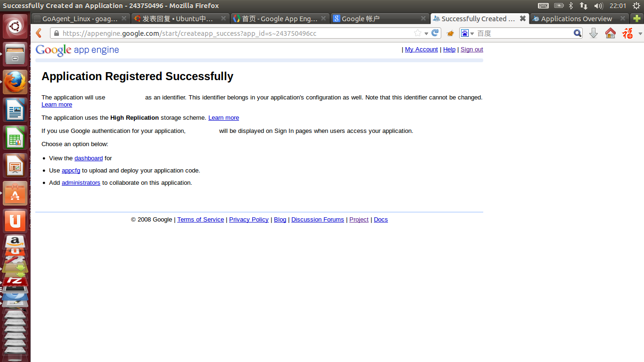Open the administrators link

click(x=81, y=183)
